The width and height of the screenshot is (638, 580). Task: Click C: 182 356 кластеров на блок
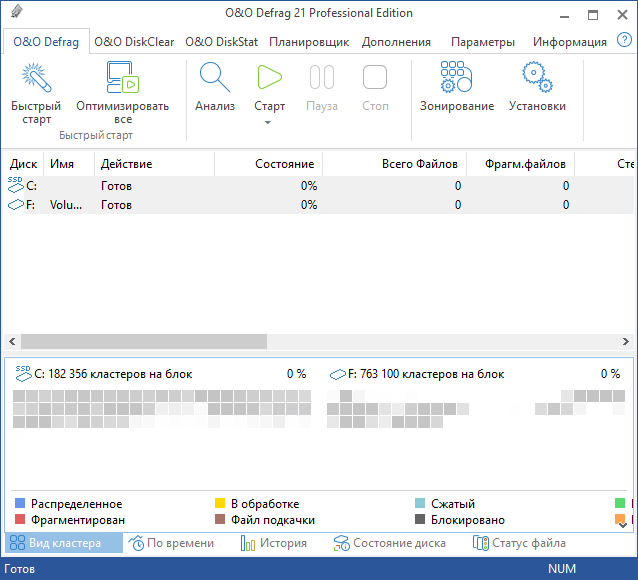[x=113, y=374]
